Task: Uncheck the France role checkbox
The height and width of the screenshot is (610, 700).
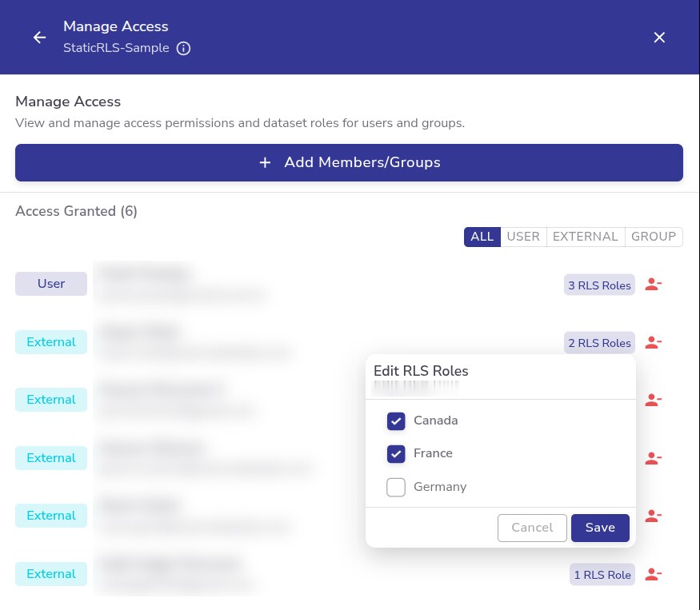Action: [x=396, y=454]
